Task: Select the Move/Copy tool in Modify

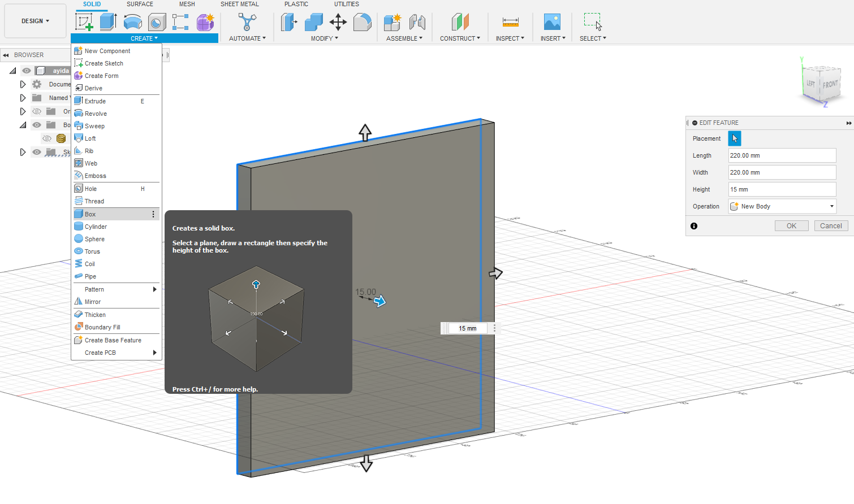Action: (x=338, y=22)
